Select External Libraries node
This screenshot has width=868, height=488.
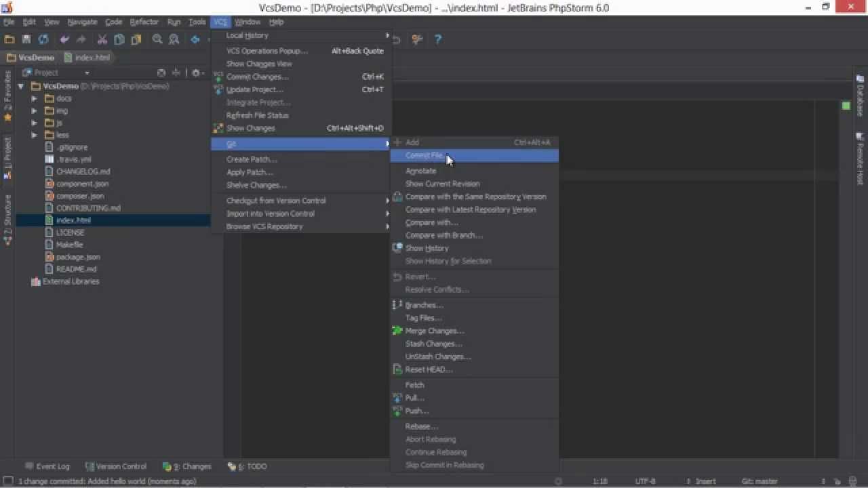[x=65, y=281]
